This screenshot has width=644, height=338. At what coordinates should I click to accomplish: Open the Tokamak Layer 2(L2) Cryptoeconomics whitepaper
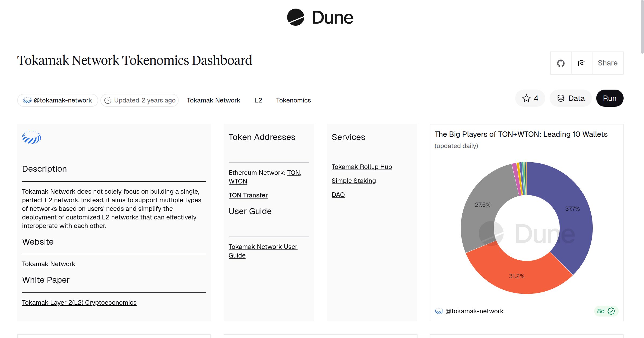coord(79,302)
